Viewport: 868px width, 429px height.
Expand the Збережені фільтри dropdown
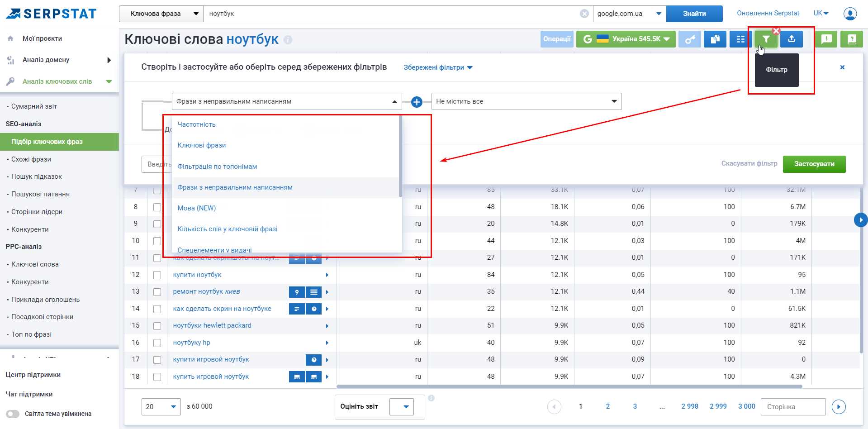pyautogui.click(x=438, y=67)
